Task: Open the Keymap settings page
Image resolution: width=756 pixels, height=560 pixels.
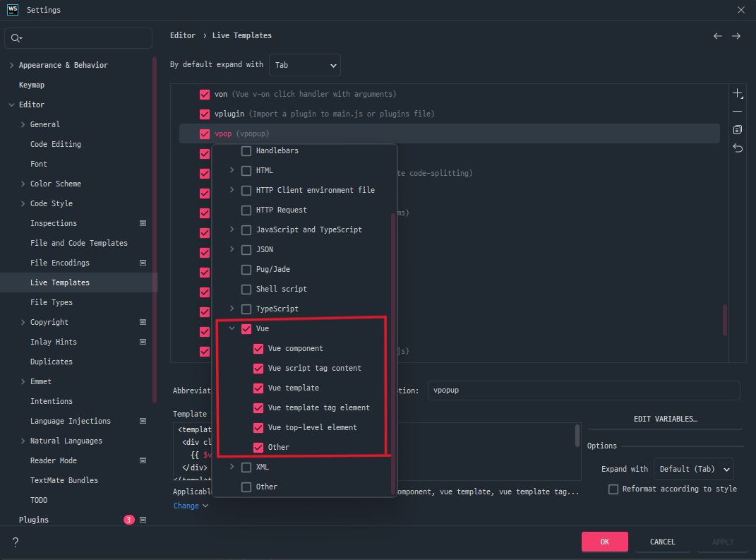Action: (31, 85)
